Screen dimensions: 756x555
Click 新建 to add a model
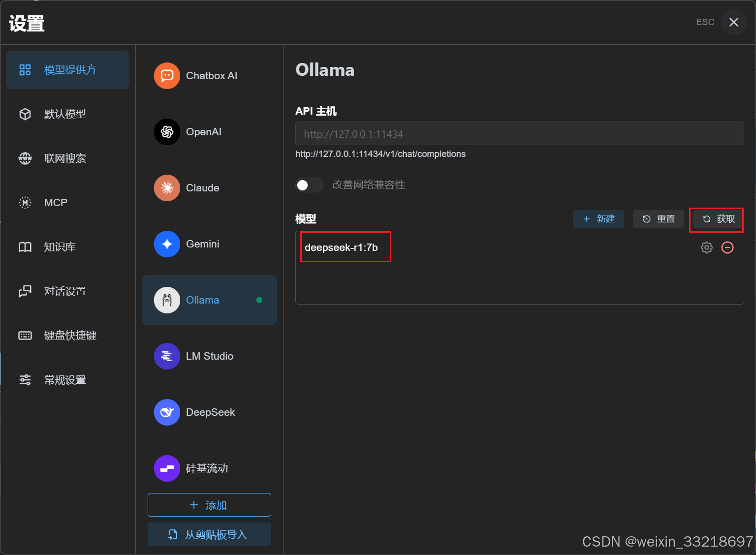tap(598, 219)
